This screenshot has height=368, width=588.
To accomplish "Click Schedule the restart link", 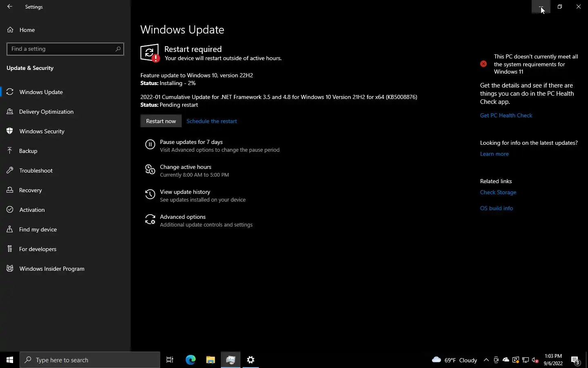I will coord(212,121).
